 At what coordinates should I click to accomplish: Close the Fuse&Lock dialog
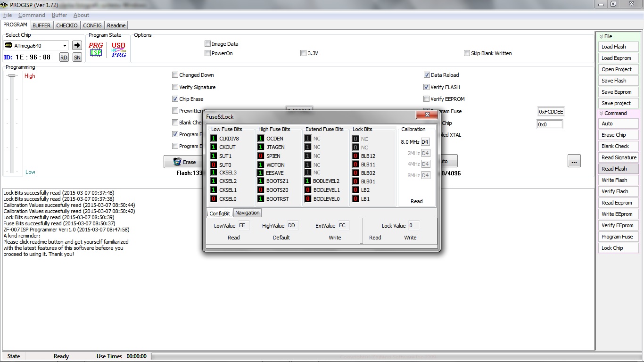[x=427, y=115]
